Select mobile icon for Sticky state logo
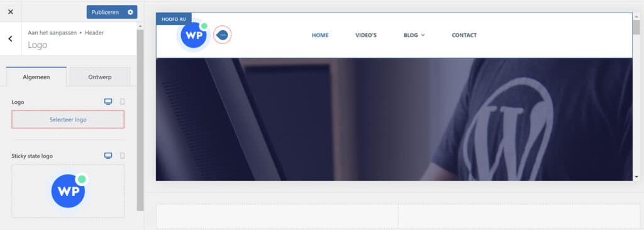Image resolution: width=644 pixels, height=230 pixels. 122,156
